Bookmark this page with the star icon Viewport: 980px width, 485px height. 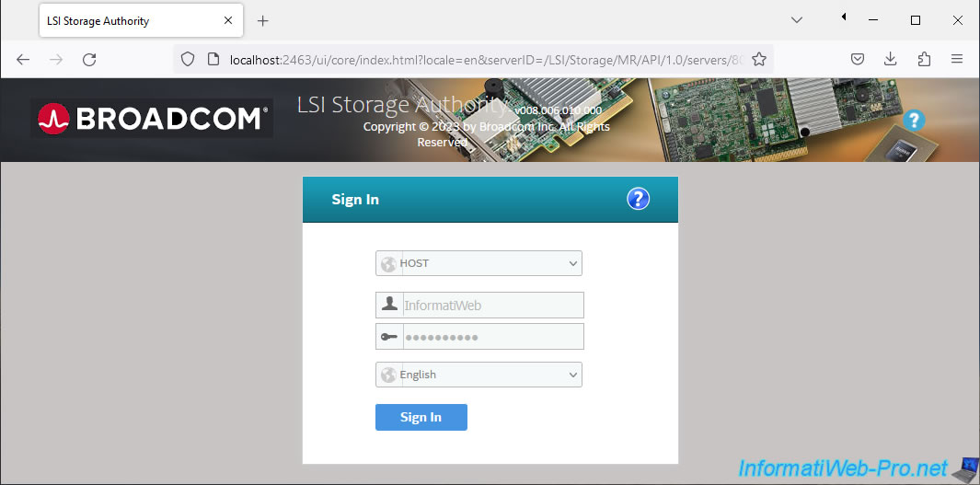pos(759,60)
